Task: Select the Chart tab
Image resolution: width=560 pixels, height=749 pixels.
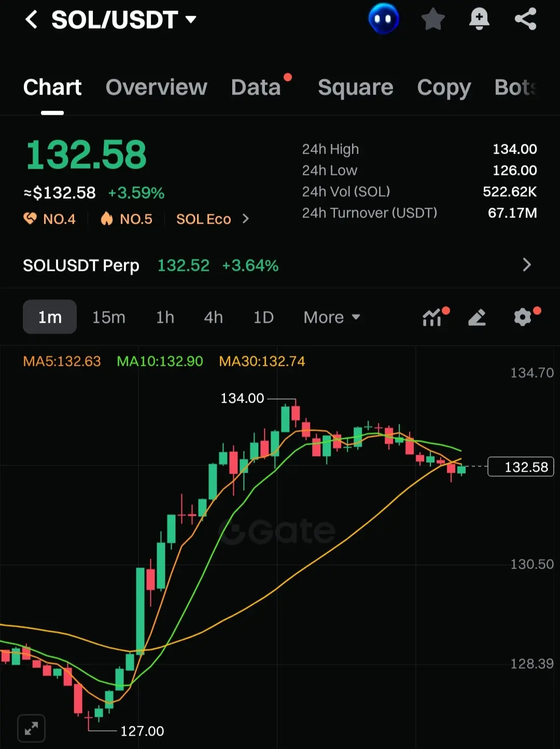Action: 52,87
